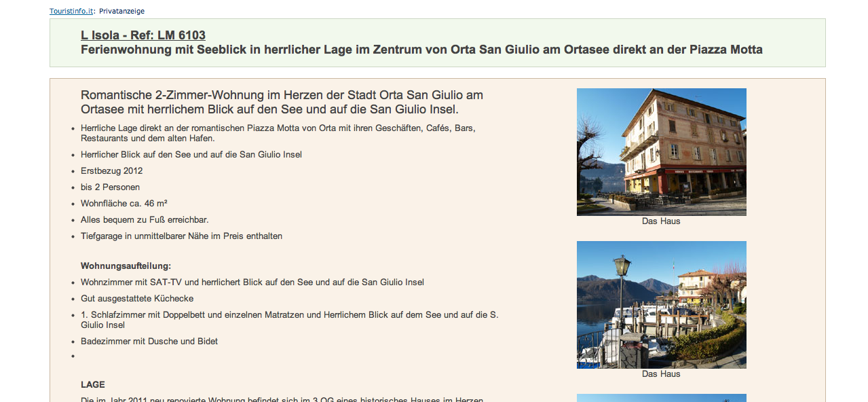Click the 'Wohnzimmer mit SAT-TV' list item
The image size is (868, 402).
252,282
